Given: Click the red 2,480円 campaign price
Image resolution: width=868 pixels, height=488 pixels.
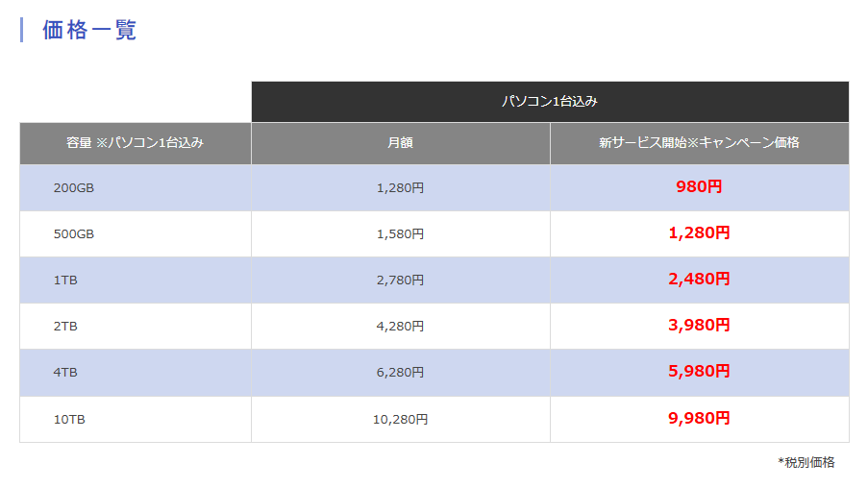Looking at the screenshot, I should 699,279.
